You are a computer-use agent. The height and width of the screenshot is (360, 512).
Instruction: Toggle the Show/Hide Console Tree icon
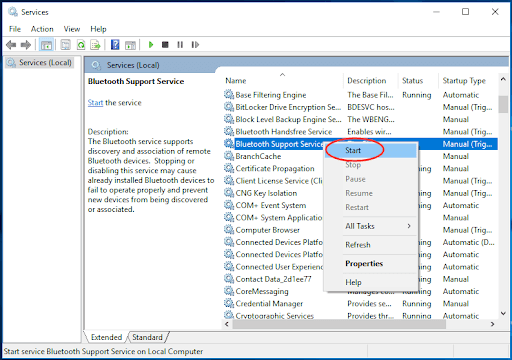[46, 45]
